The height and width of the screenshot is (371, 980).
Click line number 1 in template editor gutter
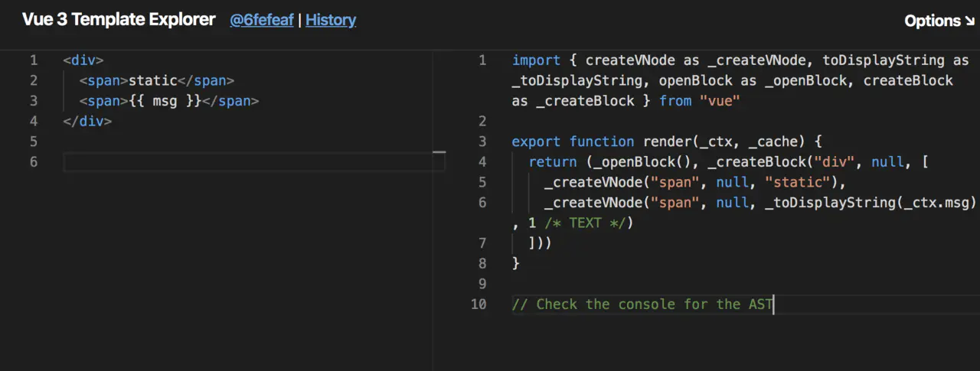point(34,60)
